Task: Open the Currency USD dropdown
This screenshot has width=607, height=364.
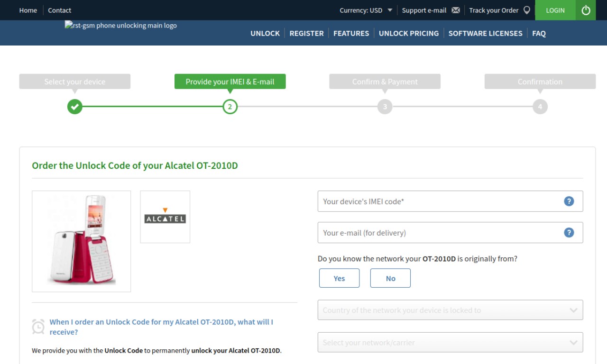Action: (366, 10)
